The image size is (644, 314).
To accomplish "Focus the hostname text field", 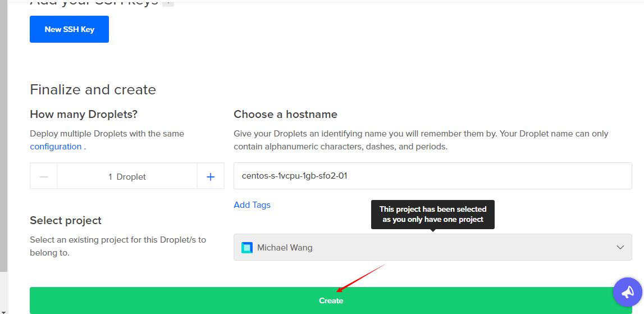I will click(x=432, y=176).
